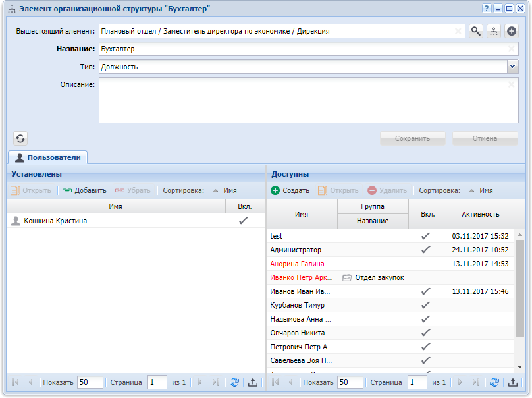The image size is (532, 398).
Task: Select the Анорина Галина row
Action: tap(390, 264)
